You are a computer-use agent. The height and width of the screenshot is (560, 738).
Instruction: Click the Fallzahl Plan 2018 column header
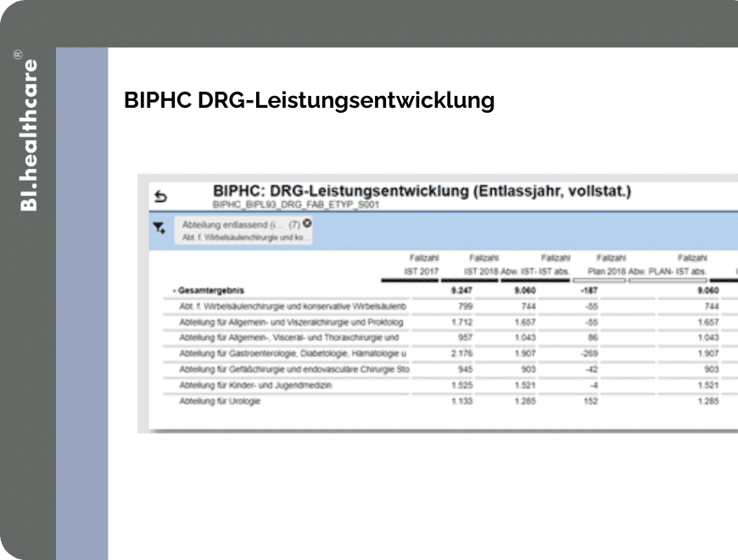point(607,265)
